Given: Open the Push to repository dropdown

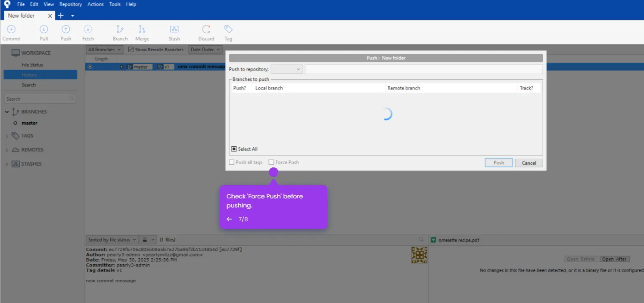Looking at the screenshot, I should pyautogui.click(x=287, y=69).
